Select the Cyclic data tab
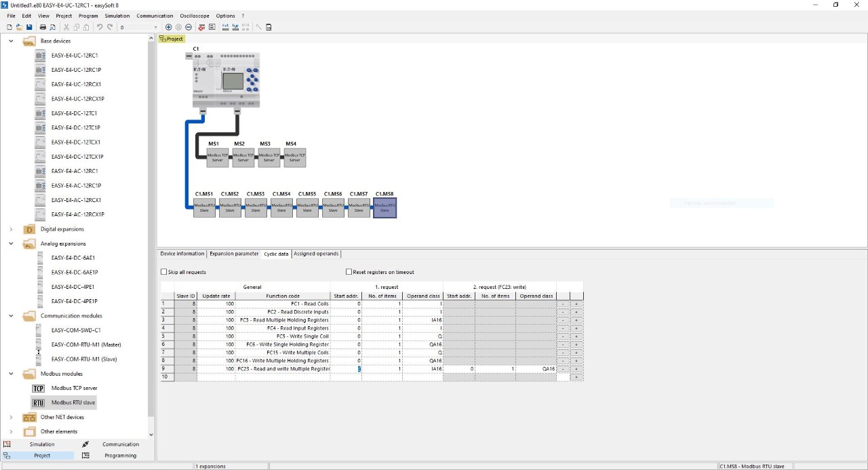The height and width of the screenshot is (470, 868). click(277, 254)
